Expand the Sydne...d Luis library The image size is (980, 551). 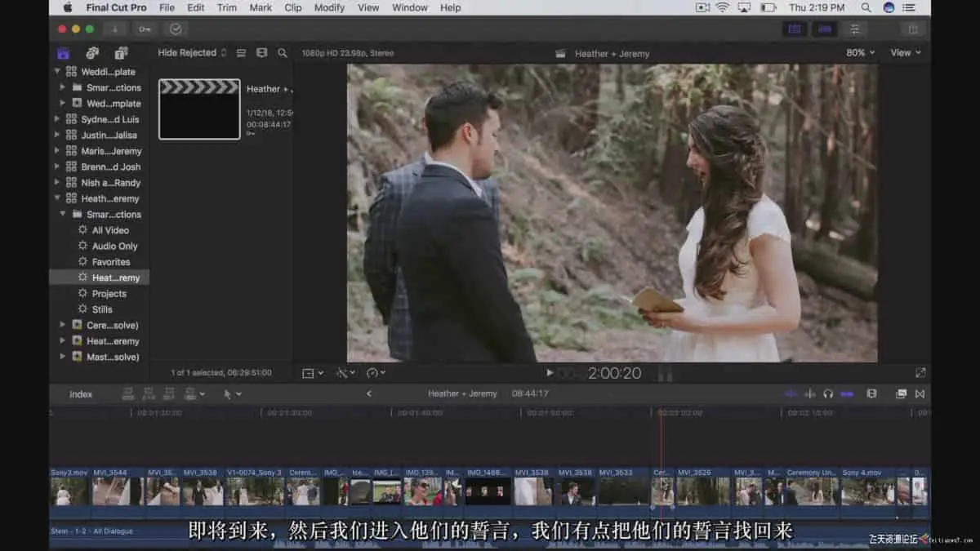point(57,119)
